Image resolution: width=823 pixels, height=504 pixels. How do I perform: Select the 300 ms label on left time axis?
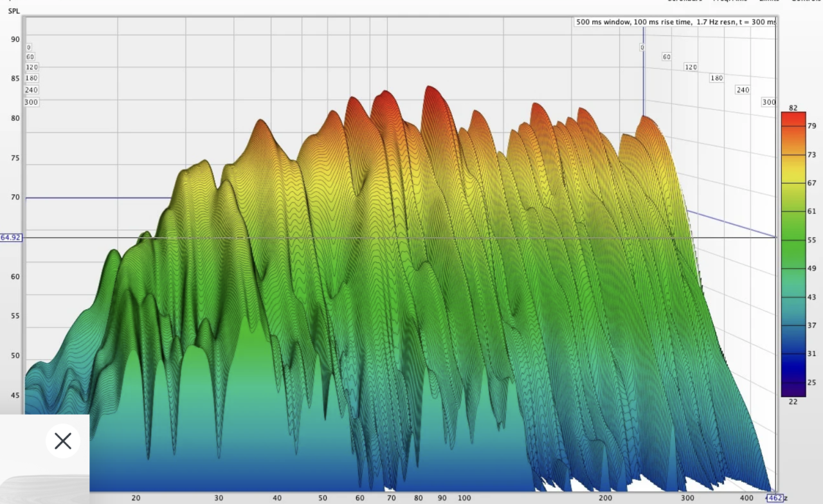[x=32, y=102]
